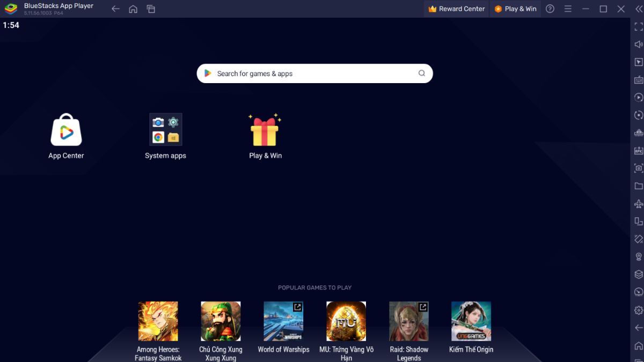The width and height of the screenshot is (644, 362).
Task: Open the keyboard game controls icon
Action: click(x=639, y=80)
